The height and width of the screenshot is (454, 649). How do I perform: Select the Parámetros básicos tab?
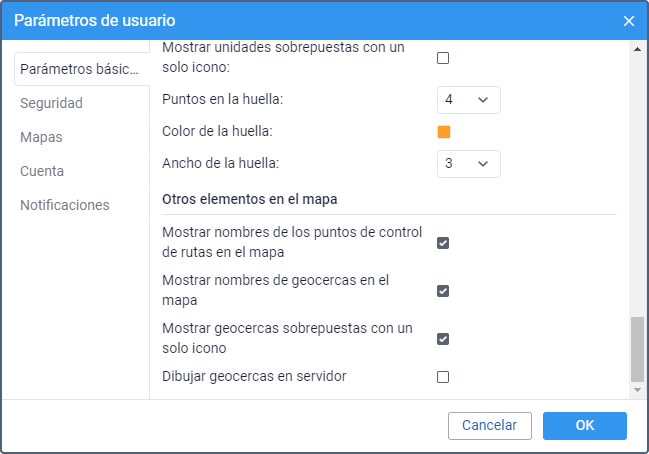(x=82, y=69)
